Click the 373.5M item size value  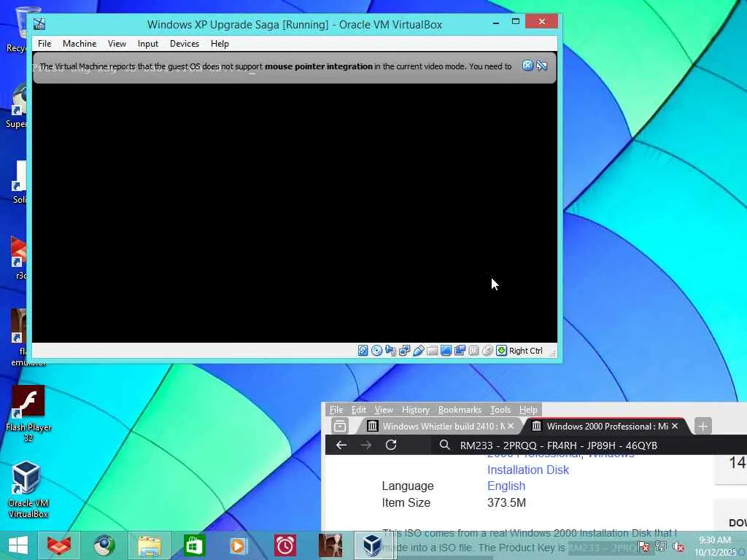pyautogui.click(x=506, y=503)
